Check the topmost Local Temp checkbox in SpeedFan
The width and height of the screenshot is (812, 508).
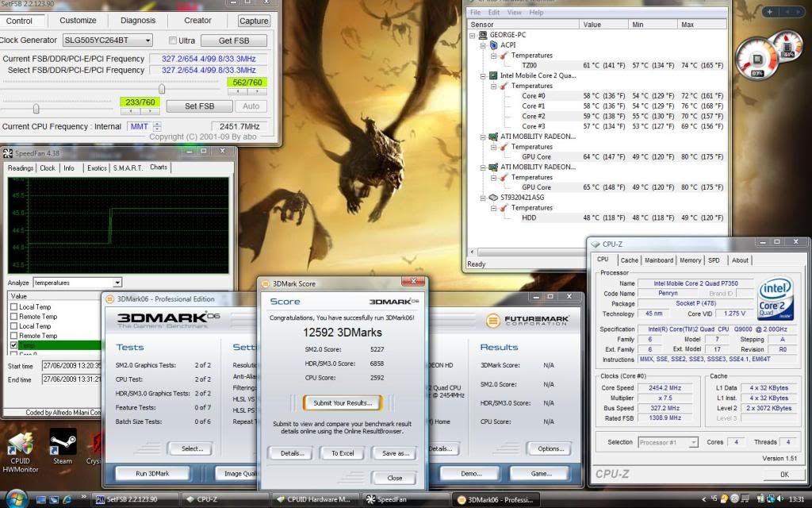[x=14, y=307]
